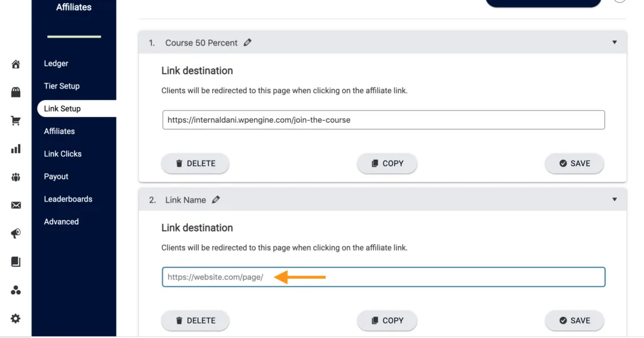The height and width of the screenshot is (338, 644).
Task: Open the three-circles cluster icon in left rail
Action: click(16, 290)
